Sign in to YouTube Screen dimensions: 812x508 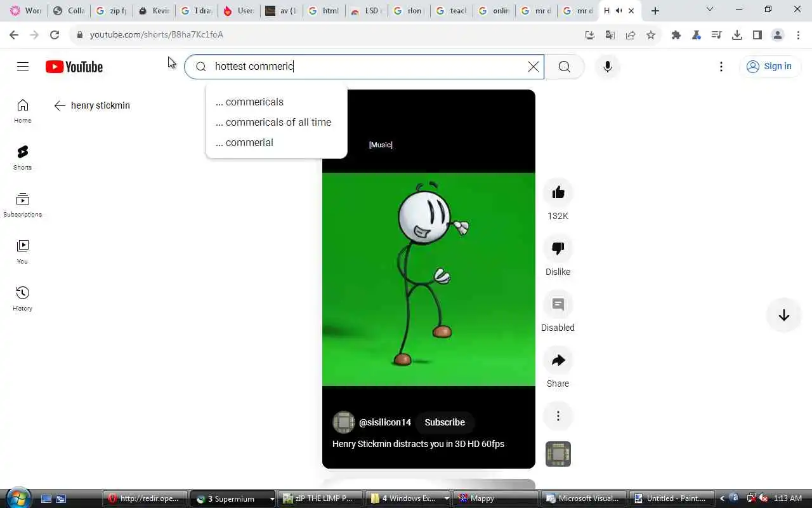pyautogui.click(x=769, y=67)
